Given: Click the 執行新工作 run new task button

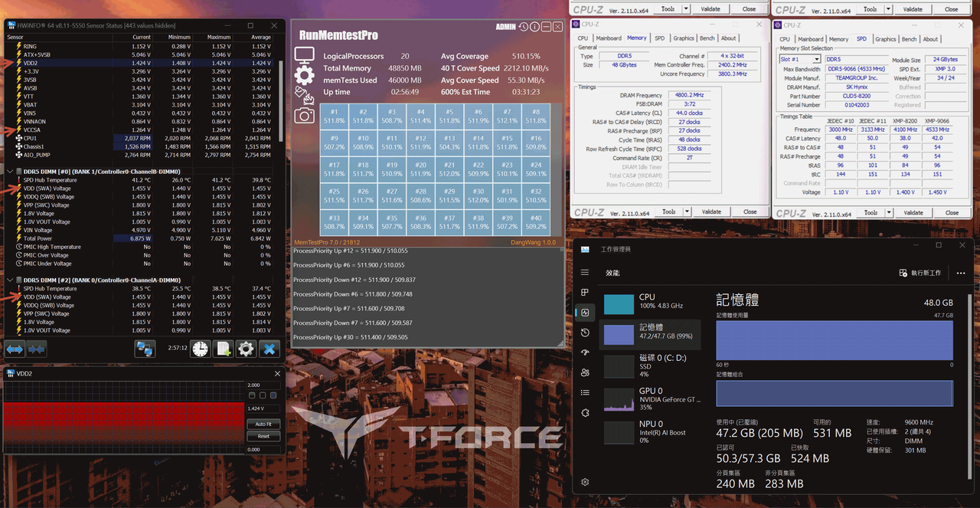Looking at the screenshot, I should tap(920, 273).
